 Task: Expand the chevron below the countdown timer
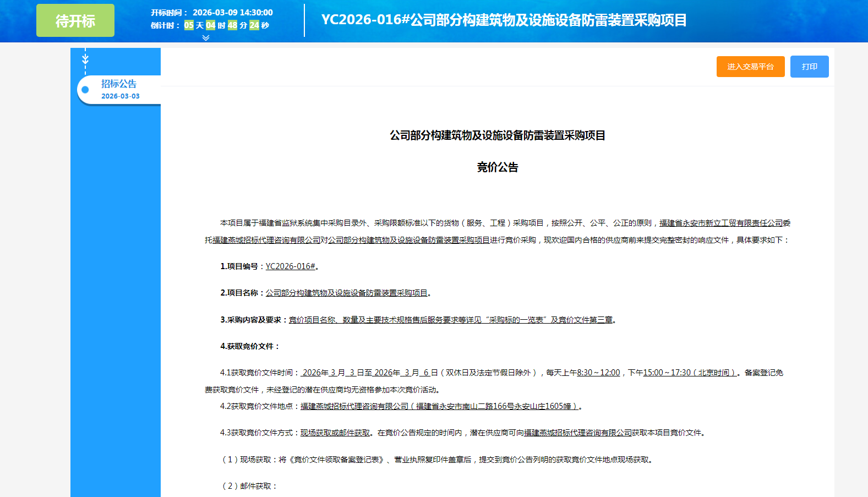pyautogui.click(x=206, y=38)
